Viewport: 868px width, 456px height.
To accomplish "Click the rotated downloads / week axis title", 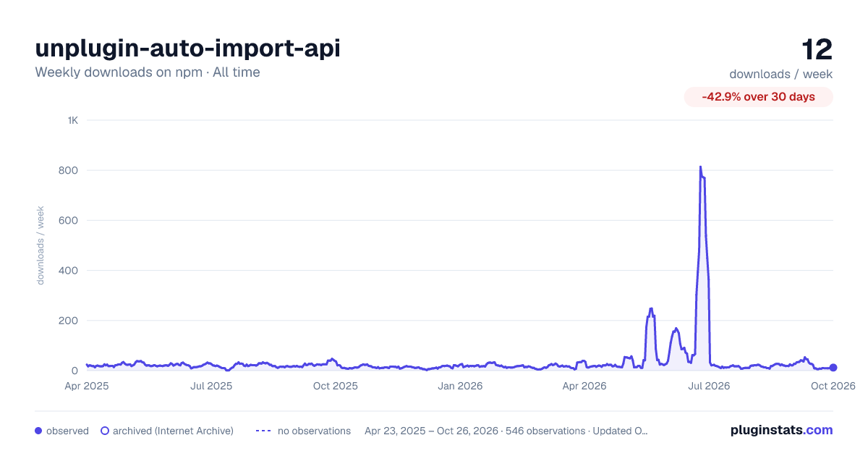I will [x=41, y=245].
